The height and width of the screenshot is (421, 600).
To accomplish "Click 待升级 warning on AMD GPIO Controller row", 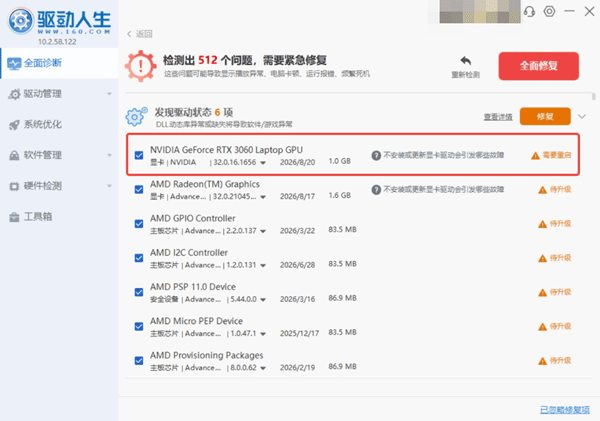I will [x=554, y=224].
